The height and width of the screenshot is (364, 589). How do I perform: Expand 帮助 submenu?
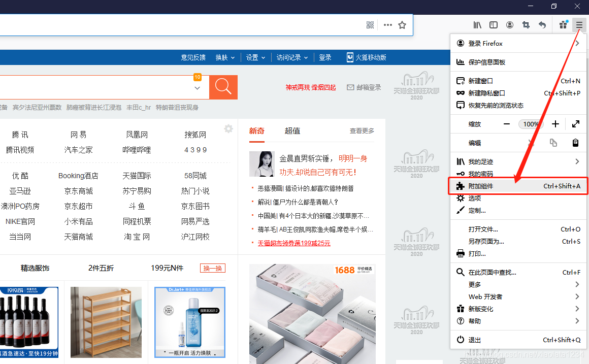pyautogui.click(x=518, y=321)
